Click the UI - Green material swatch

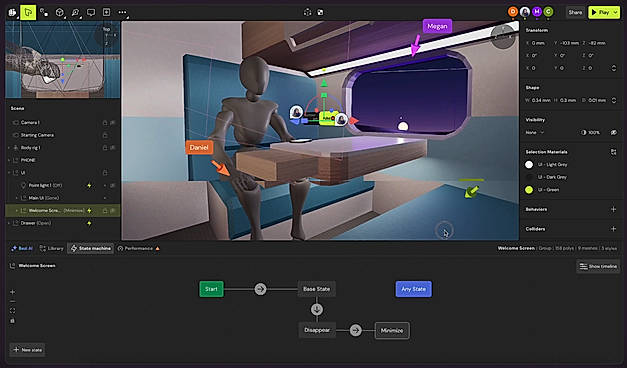529,190
